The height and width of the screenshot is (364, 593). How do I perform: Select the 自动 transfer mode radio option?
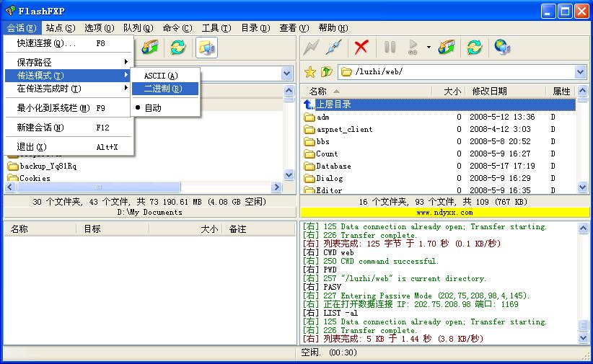click(x=152, y=108)
